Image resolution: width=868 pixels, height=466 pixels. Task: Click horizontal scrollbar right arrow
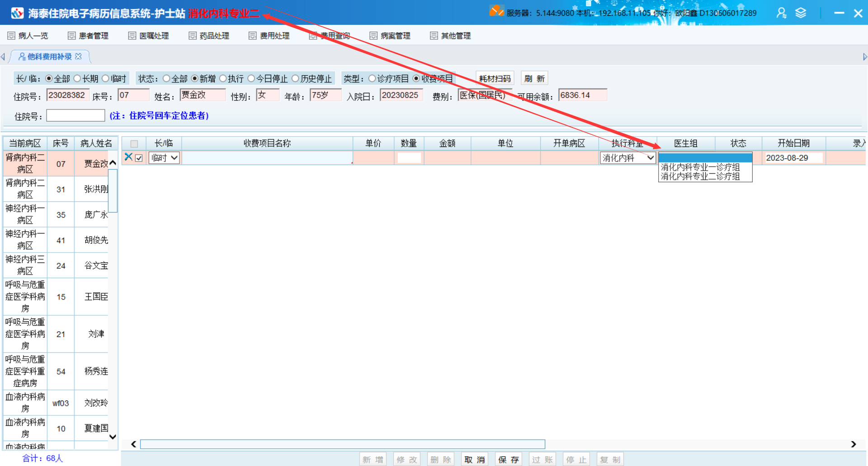853,444
